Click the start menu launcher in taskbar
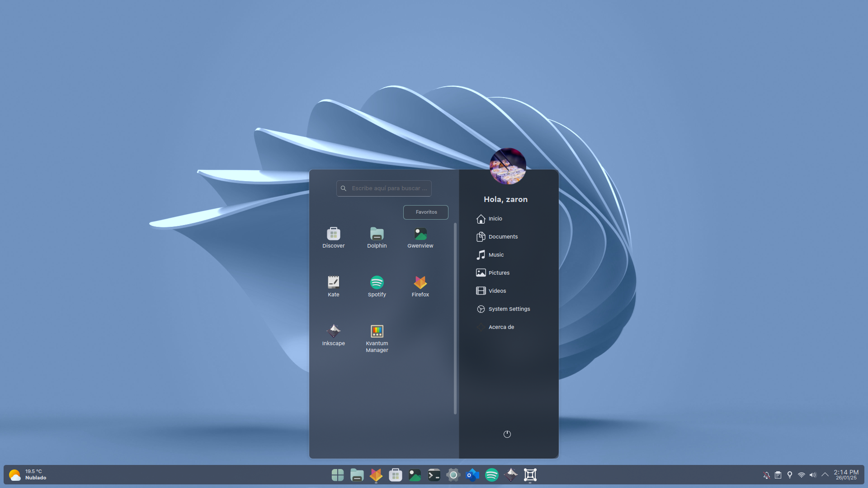 [338, 475]
